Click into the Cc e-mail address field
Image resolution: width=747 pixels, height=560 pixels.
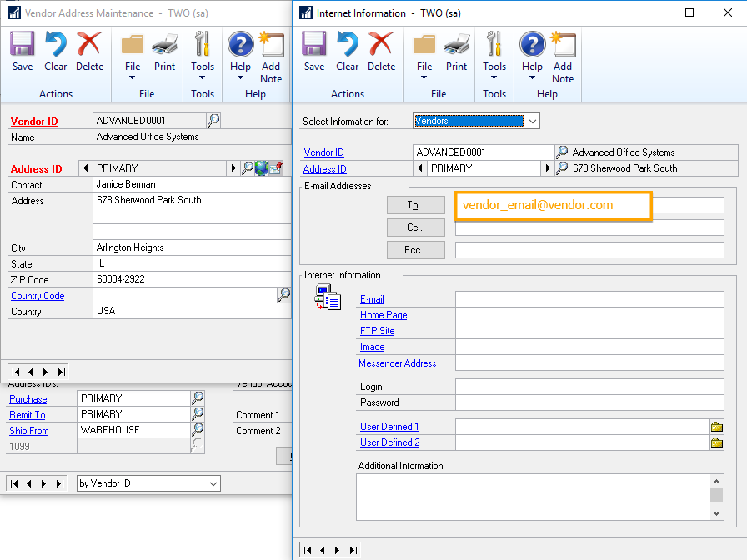589,227
